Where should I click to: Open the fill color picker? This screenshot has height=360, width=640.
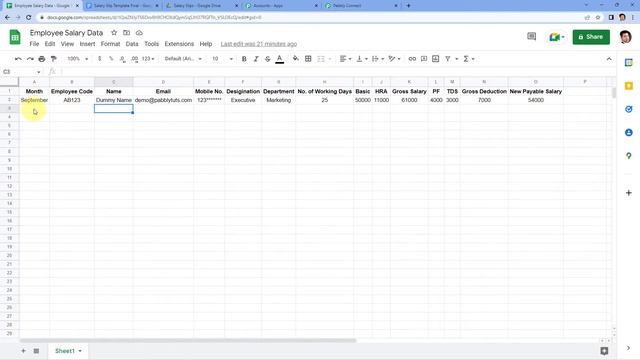(x=296, y=59)
